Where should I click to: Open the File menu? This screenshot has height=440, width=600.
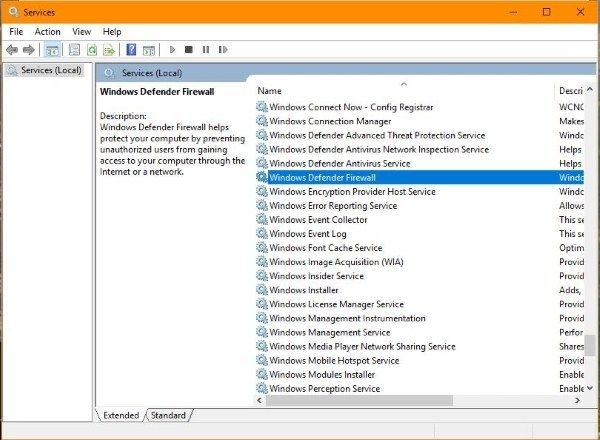[x=16, y=32]
